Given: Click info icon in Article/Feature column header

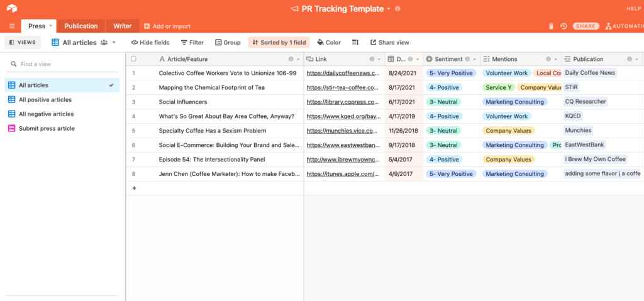Looking at the screenshot, I should 291,59.
